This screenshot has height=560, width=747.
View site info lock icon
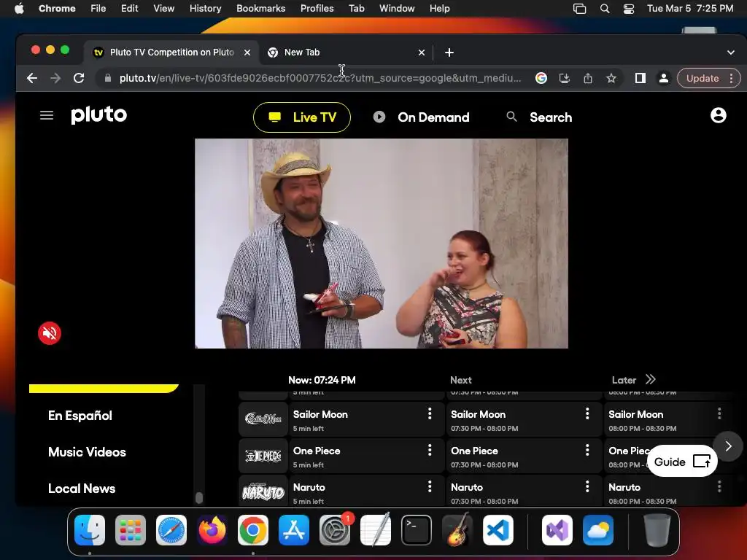coord(108,78)
